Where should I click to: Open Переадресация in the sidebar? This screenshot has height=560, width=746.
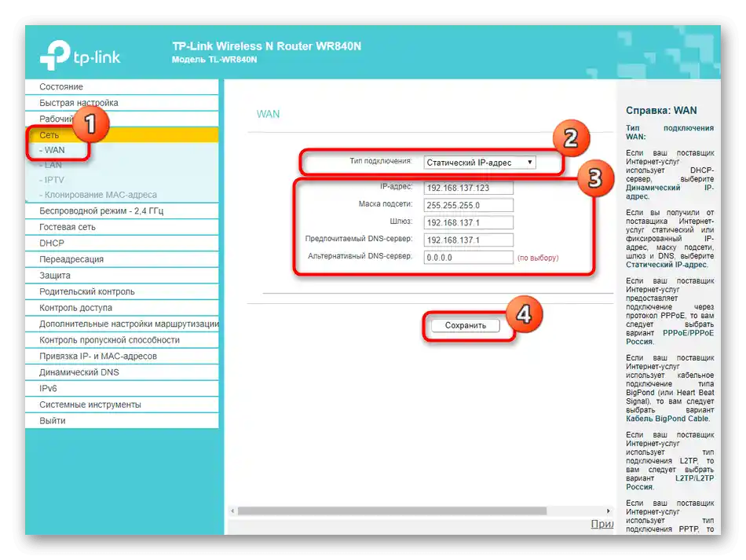coord(122,259)
